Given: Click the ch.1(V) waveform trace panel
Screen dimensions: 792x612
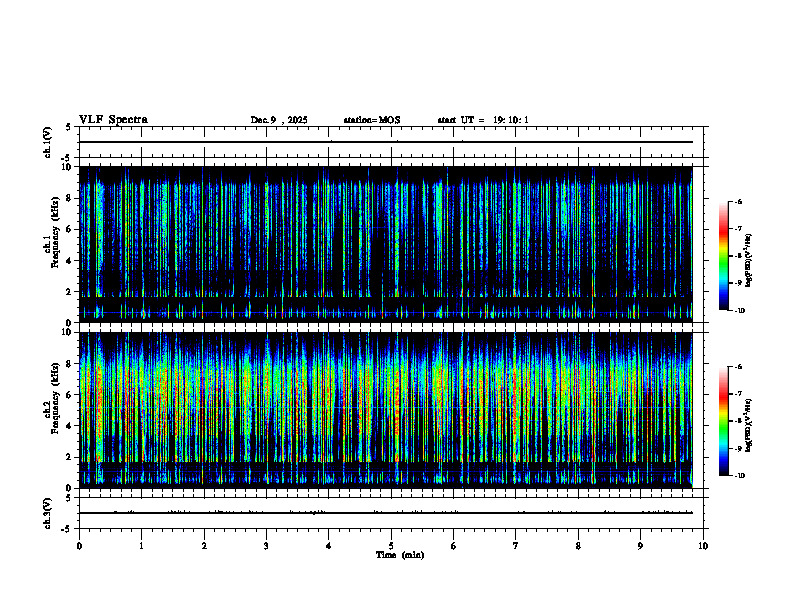Looking at the screenshot, I should pos(391,142).
